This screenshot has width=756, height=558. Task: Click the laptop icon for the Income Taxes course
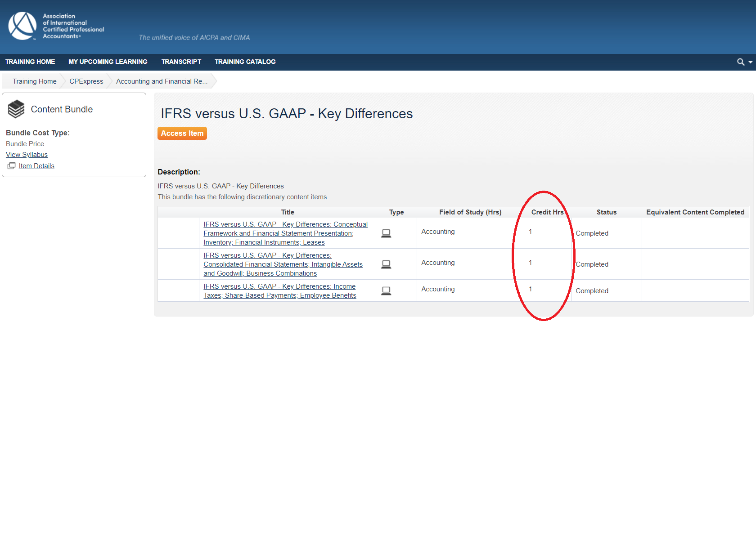point(386,290)
